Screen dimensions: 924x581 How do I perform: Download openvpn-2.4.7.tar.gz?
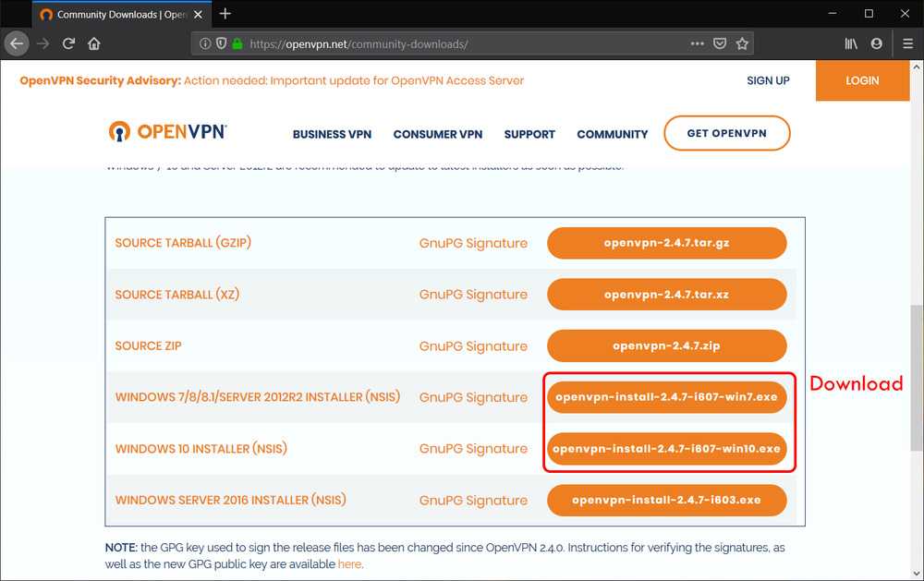tap(666, 243)
